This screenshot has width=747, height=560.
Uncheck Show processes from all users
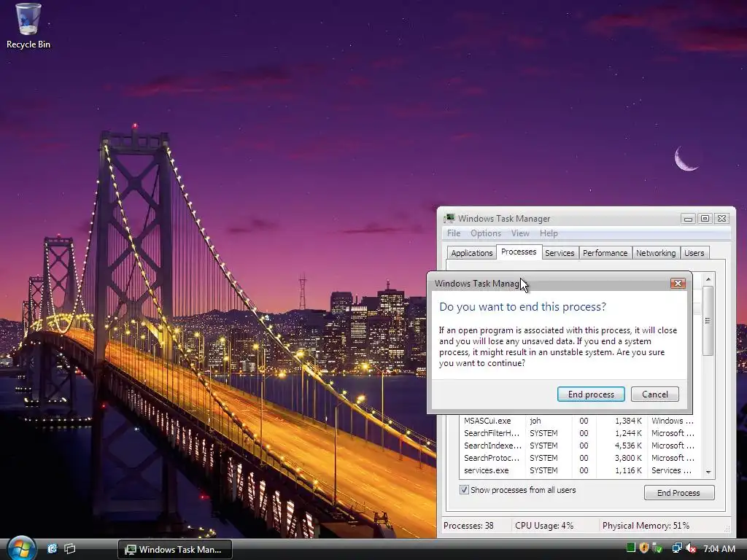463,490
